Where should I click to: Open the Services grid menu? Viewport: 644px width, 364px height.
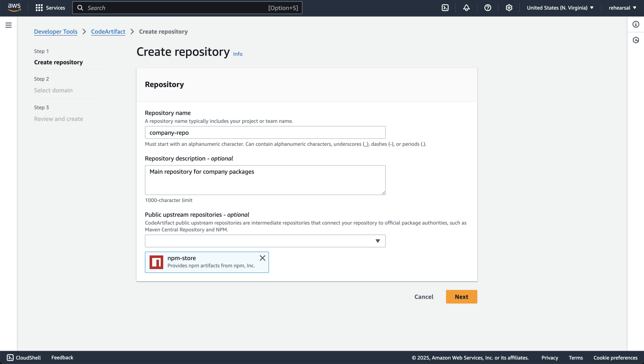[50, 8]
